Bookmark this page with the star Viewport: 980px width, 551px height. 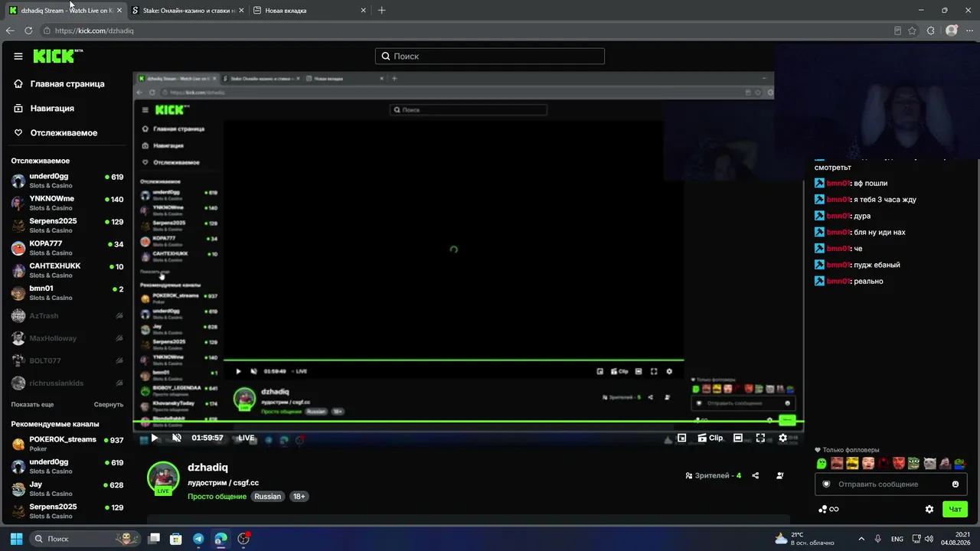pyautogui.click(x=912, y=31)
